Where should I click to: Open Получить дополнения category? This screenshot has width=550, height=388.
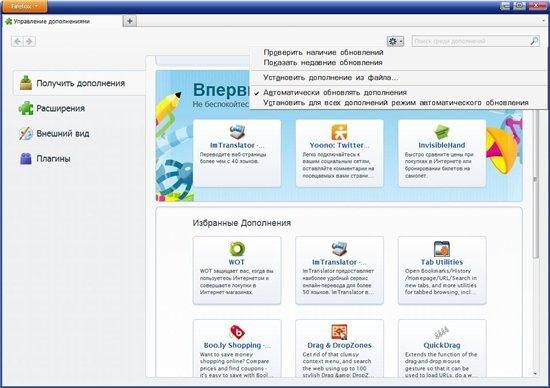pos(80,83)
